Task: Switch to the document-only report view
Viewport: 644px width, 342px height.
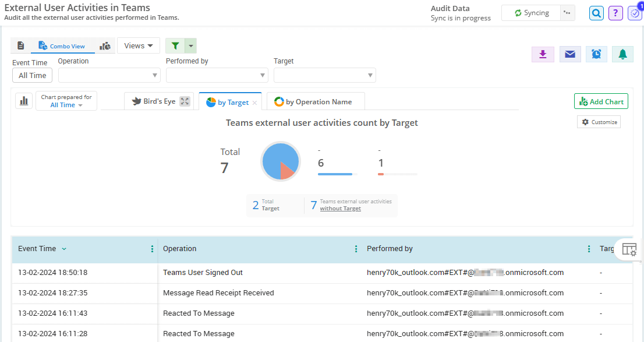Action: [x=21, y=46]
